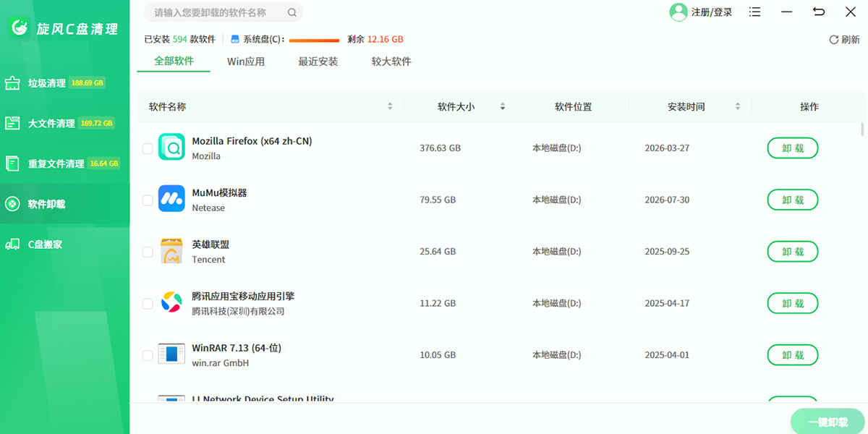This screenshot has height=434, width=868.
Task: Uninstall 英雄联盟 with 卸载 button
Action: (793, 252)
